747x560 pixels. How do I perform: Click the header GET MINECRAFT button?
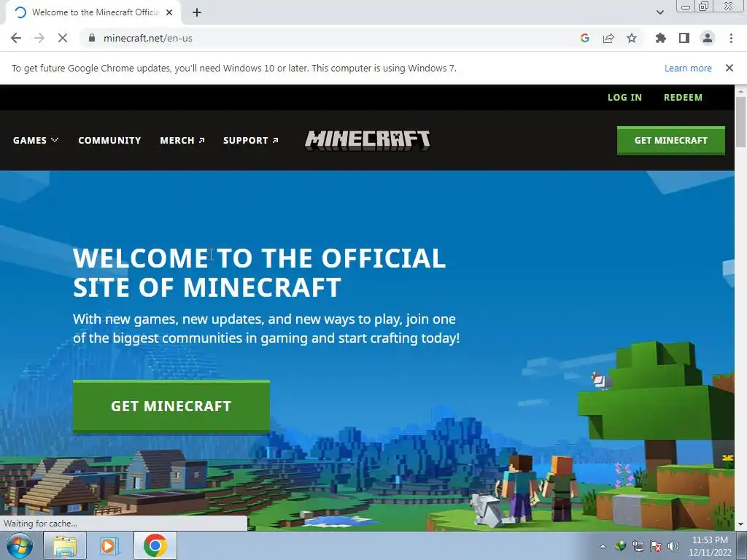[671, 140]
